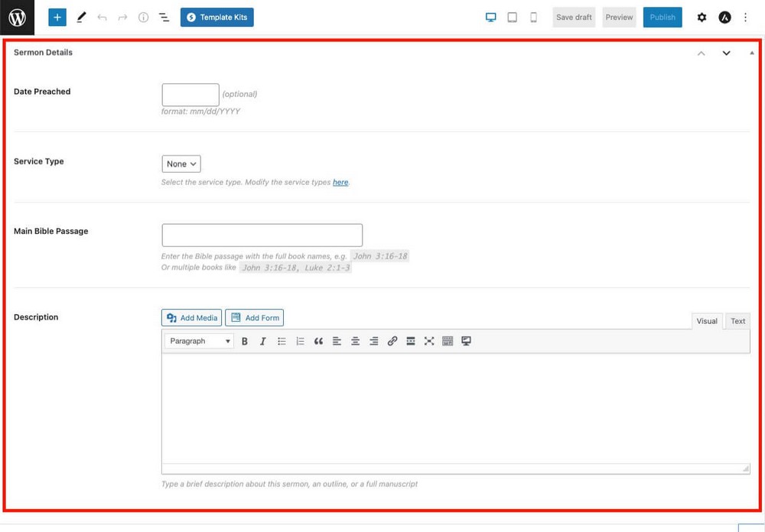Image resolution: width=765 pixels, height=532 pixels.
Task: Open the settings gear panel
Action: pos(702,17)
